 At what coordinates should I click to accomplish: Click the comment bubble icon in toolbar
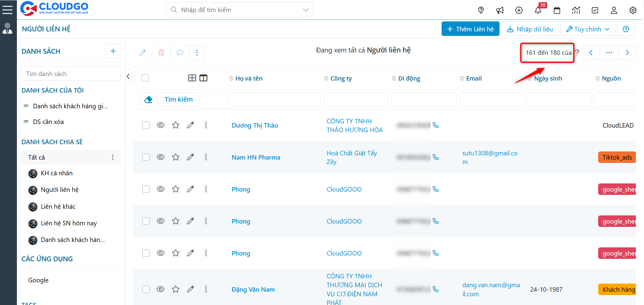pos(180,53)
